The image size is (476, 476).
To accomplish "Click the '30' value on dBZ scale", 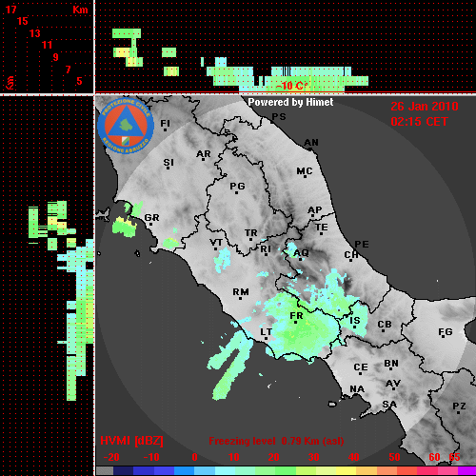I will coord(313,457).
